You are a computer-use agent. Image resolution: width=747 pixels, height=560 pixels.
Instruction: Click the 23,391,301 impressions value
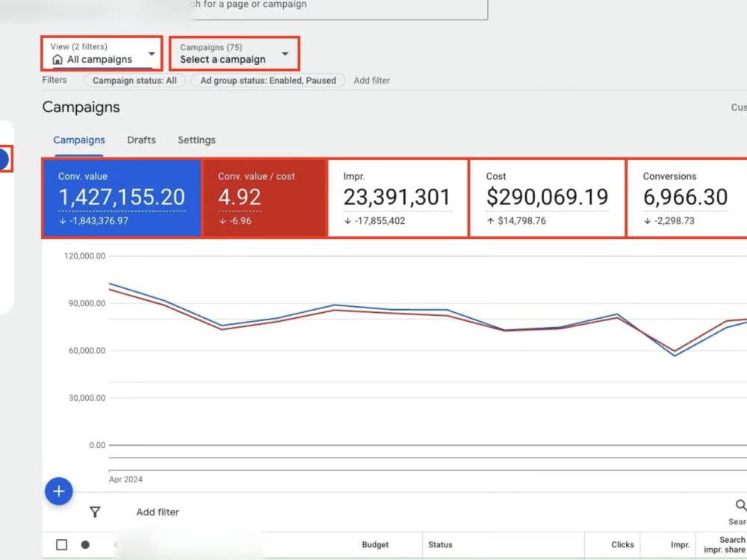click(397, 197)
